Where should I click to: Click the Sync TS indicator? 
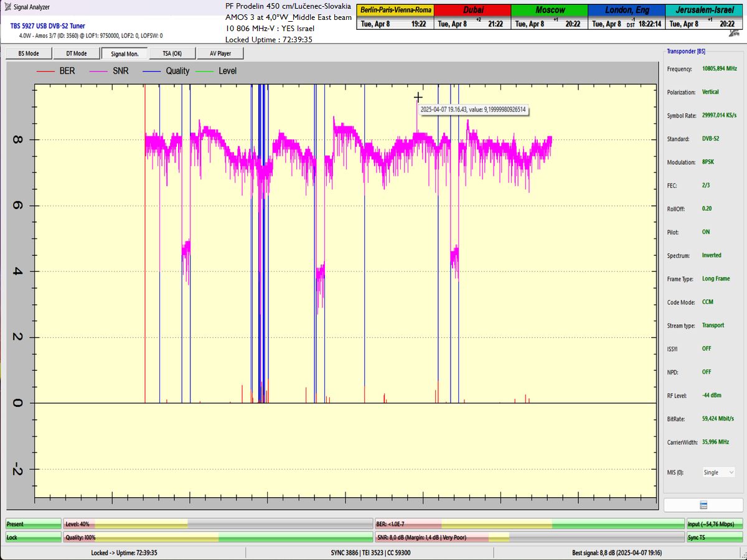[x=714, y=538]
